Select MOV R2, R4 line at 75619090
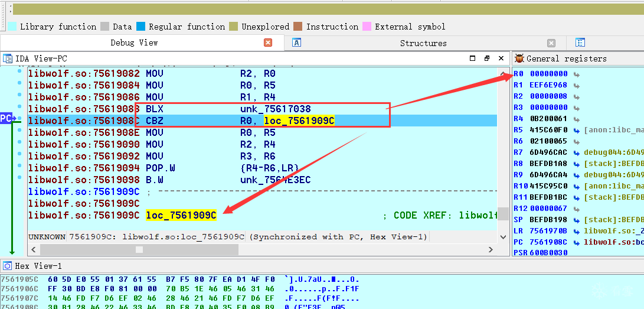The image size is (644, 309). pos(263,145)
